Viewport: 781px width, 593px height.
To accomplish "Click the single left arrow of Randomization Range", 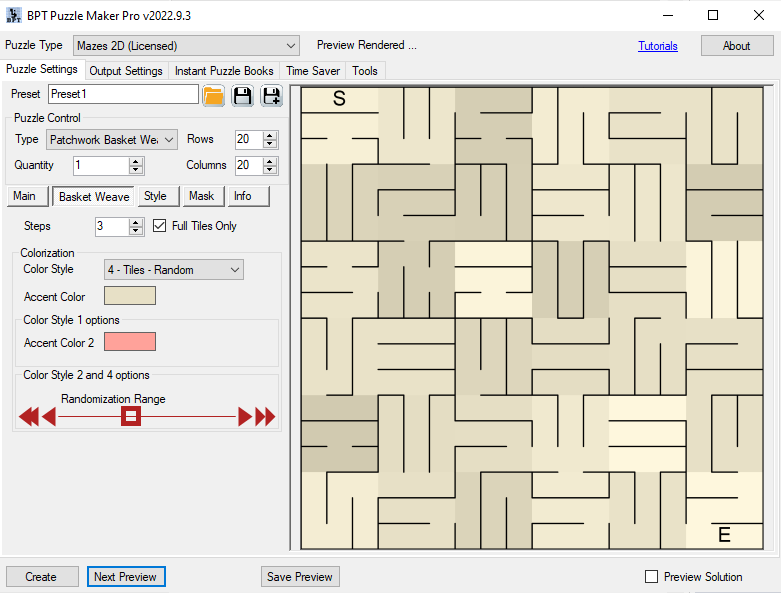I will click(48, 417).
